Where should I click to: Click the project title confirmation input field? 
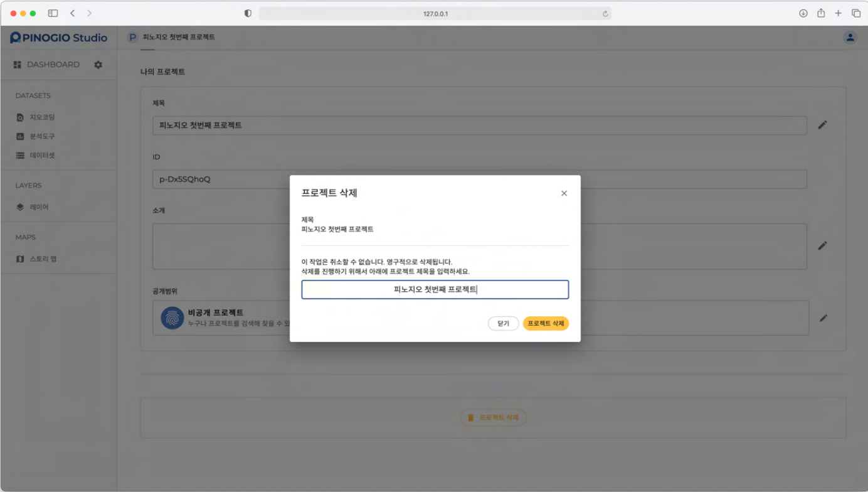point(435,289)
